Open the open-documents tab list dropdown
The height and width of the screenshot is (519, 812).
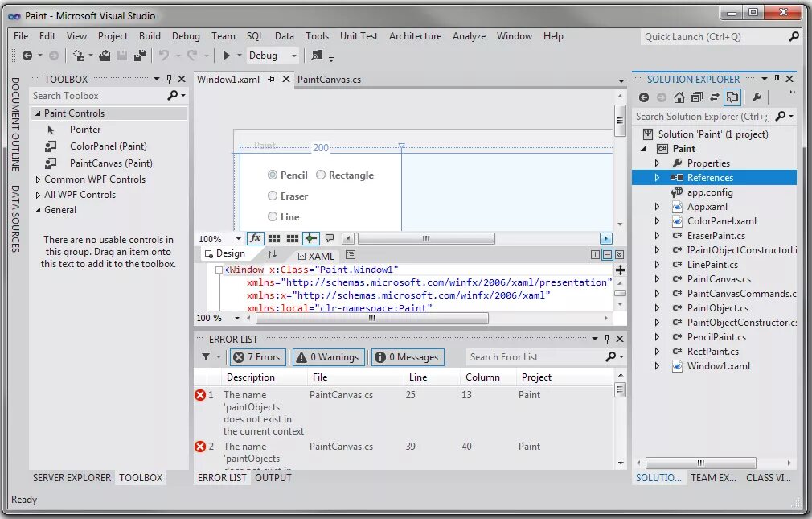point(621,80)
